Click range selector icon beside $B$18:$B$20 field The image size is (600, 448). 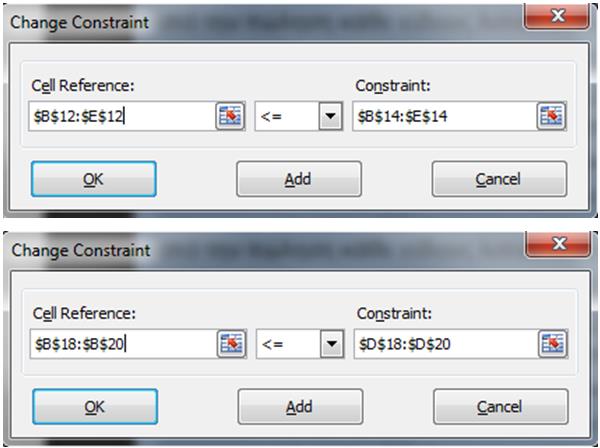coord(232,344)
